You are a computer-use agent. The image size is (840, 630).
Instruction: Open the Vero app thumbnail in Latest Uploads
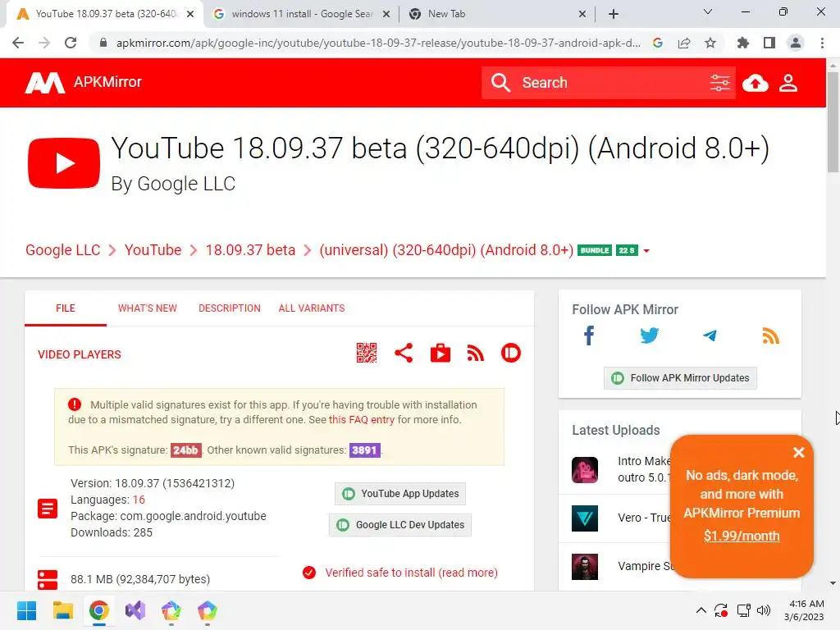(584, 518)
